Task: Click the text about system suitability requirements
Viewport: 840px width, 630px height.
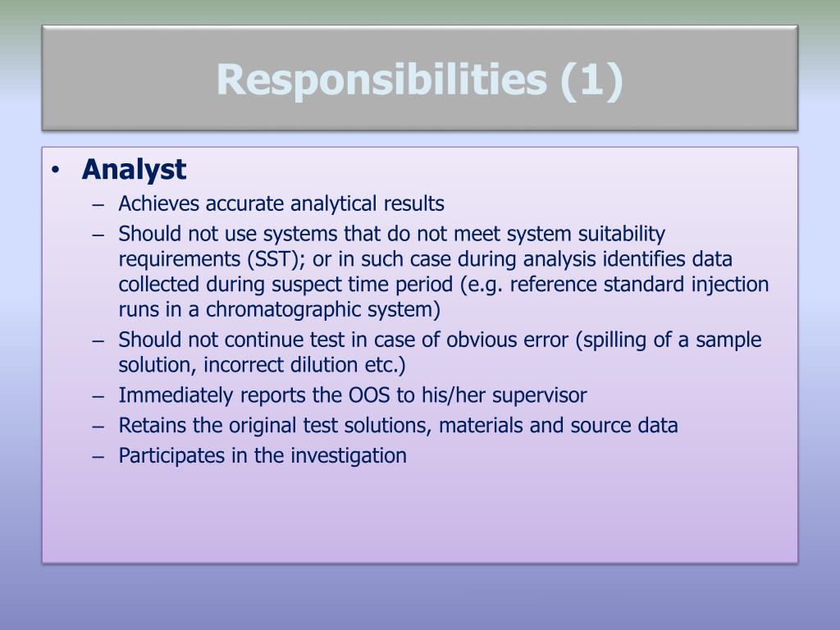Action: coord(444,272)
